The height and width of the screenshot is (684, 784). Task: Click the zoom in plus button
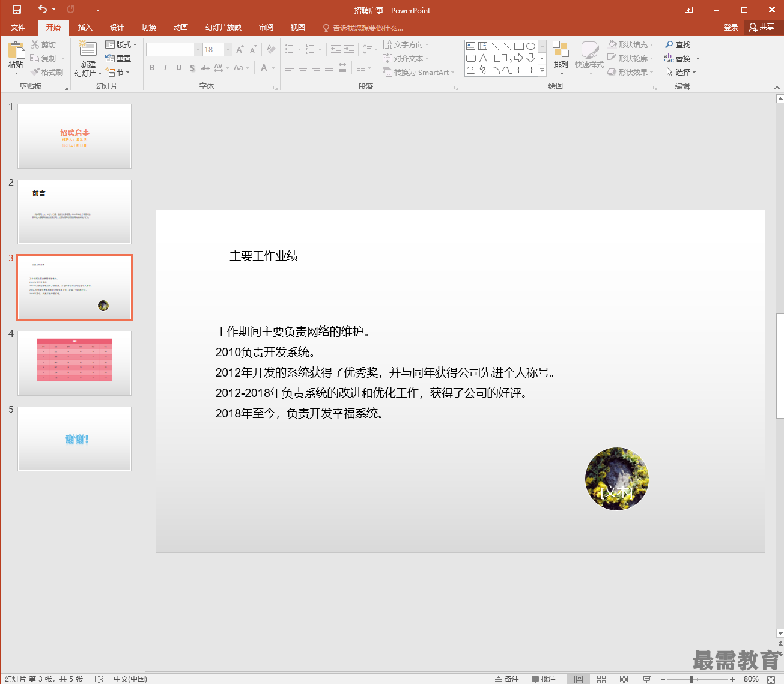(x=732, y=679)
